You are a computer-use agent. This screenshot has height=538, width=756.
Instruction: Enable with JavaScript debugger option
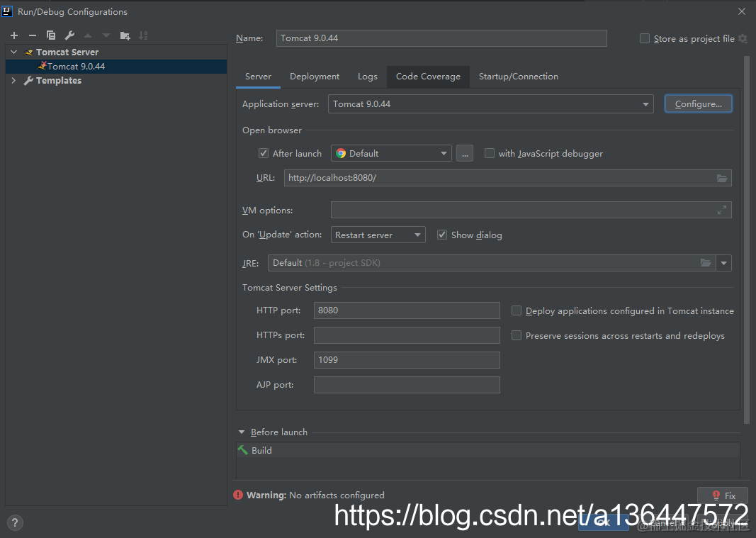pos(490,153)
